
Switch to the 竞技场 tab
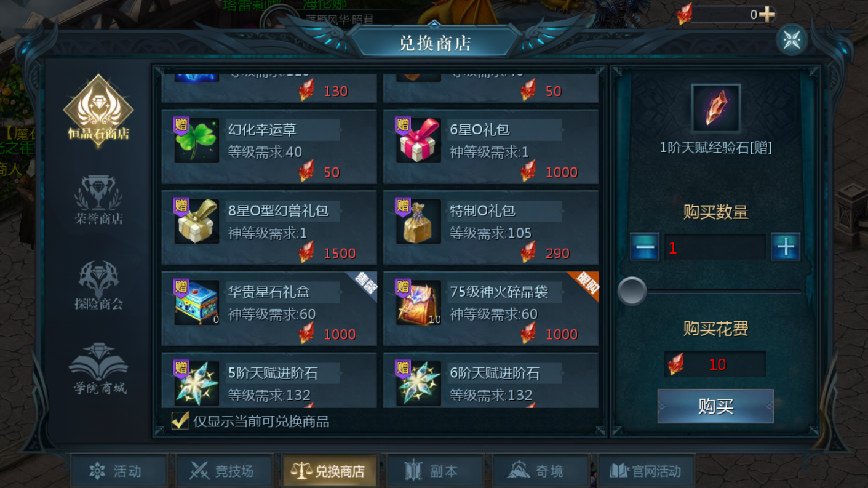coord(225,471)
